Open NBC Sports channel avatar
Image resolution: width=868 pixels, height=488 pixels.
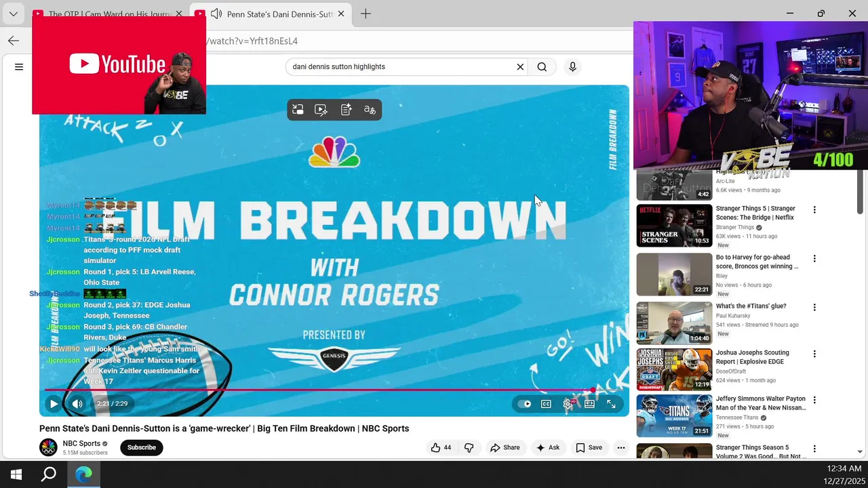pyautogui.click(x=48, y=447)
